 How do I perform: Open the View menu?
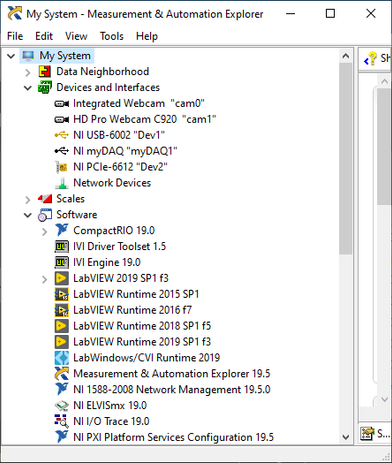pos(76,36)
